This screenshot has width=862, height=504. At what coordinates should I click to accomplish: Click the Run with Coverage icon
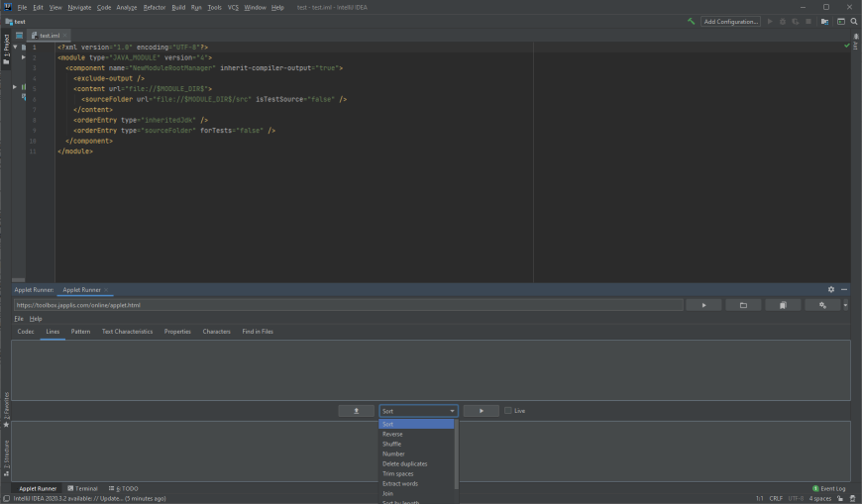(x=796, y=22)
